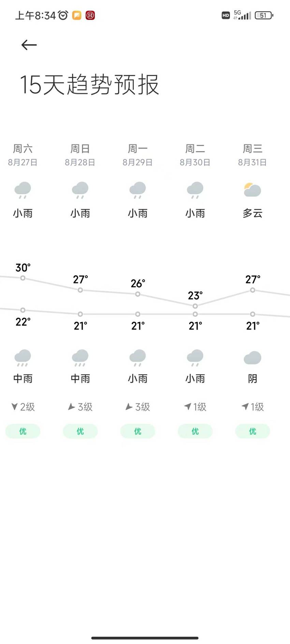Tap Wednesday's nighttime overcast cloud icon
The height and width of the screenshot is (644, 290).
click(252, 358)
